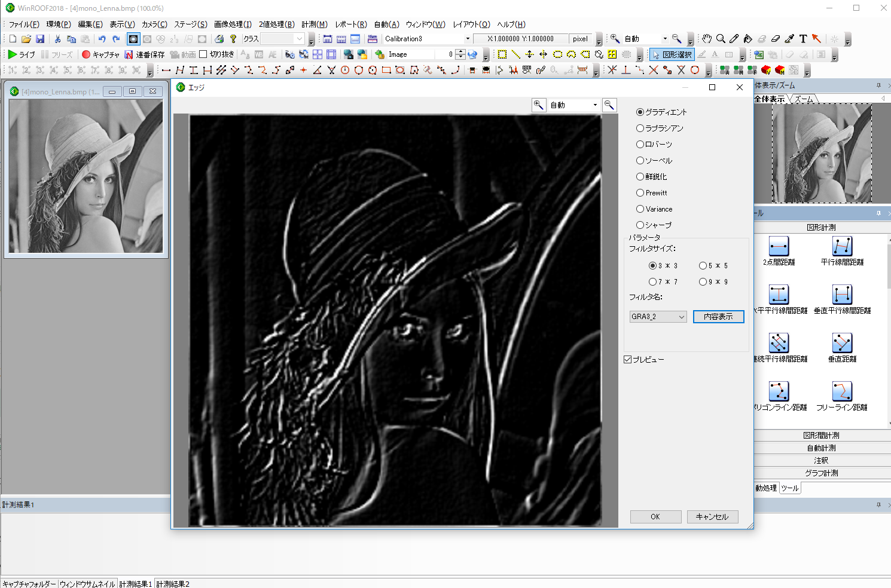Click the 図形選択 shape select tool
Screen dimensions: 891x588
pyautogui.click(x=672, y=54)
